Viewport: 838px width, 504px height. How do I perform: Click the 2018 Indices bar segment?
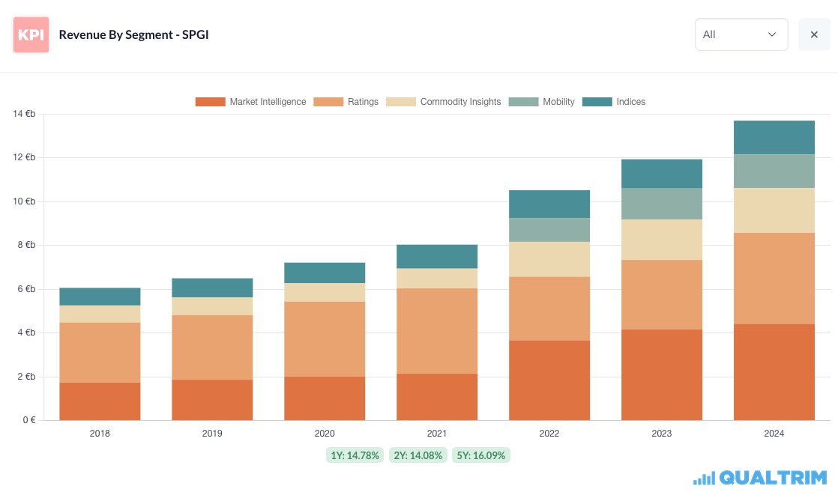tap(100, 297)
